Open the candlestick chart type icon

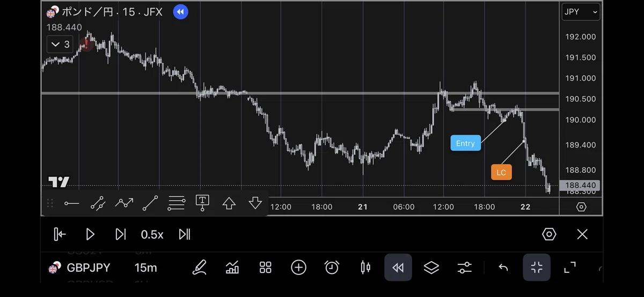[x=365, y=267]
